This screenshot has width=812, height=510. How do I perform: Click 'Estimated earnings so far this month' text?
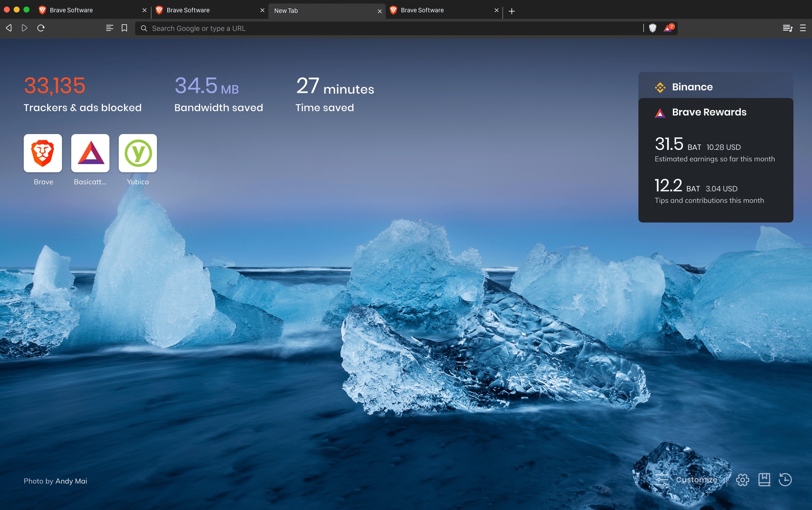[x=715, y=159]
